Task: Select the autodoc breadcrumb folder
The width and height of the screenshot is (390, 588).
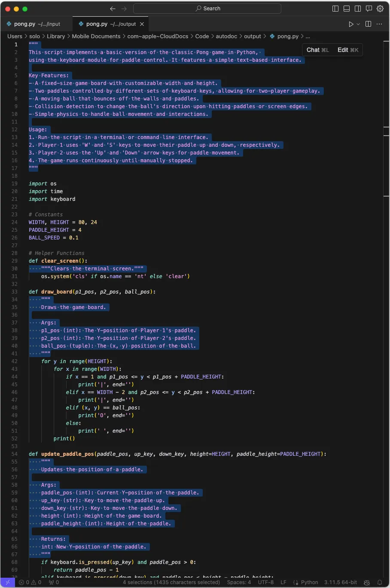Action: tap(226, 36)
